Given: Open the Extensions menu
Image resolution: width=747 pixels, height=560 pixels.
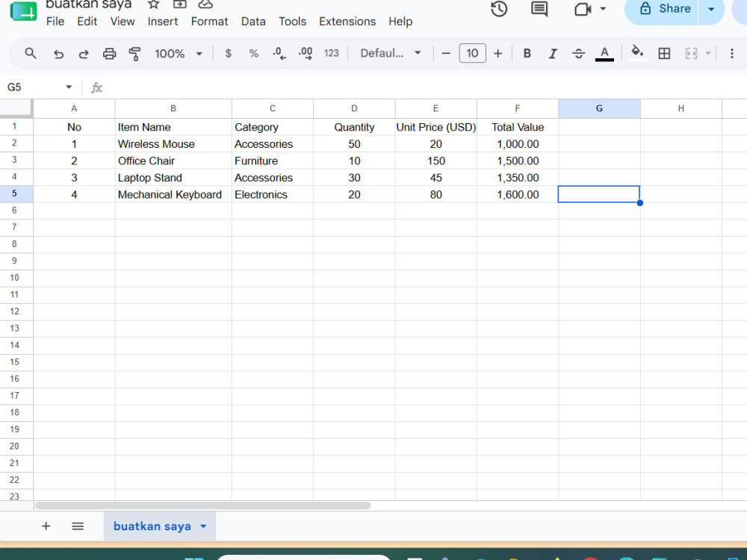Looking at the screenshot, I should point(347,22).
